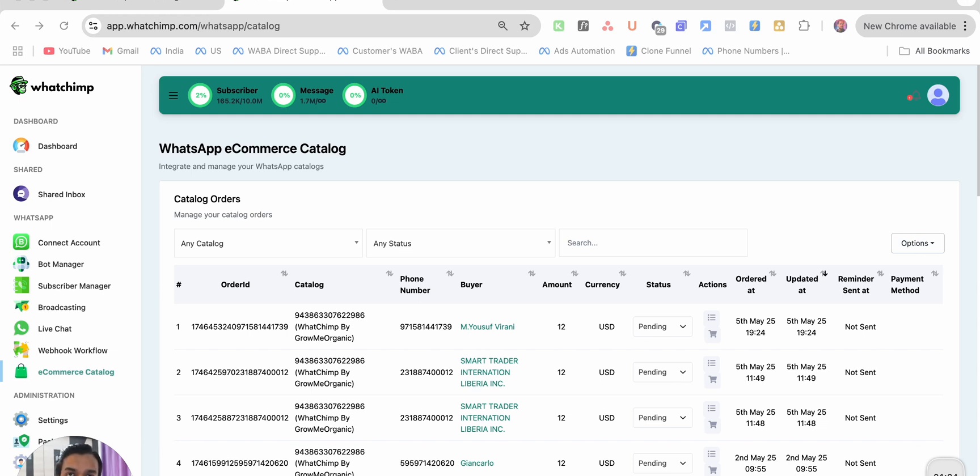The image size is (980, 476).
Task: Change status dropdown for M.Yousuf Virani order
Action: point(662,326)
